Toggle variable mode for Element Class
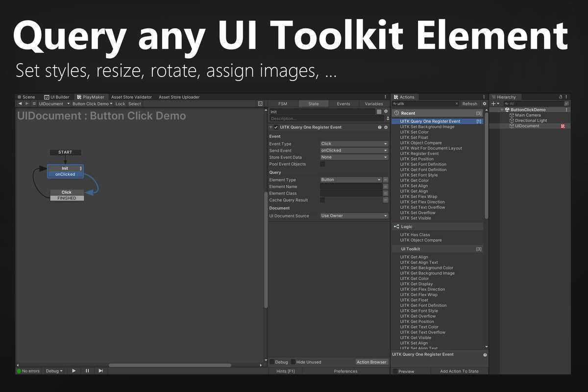The width and height of the screenshot is (588, 392). 386,194
